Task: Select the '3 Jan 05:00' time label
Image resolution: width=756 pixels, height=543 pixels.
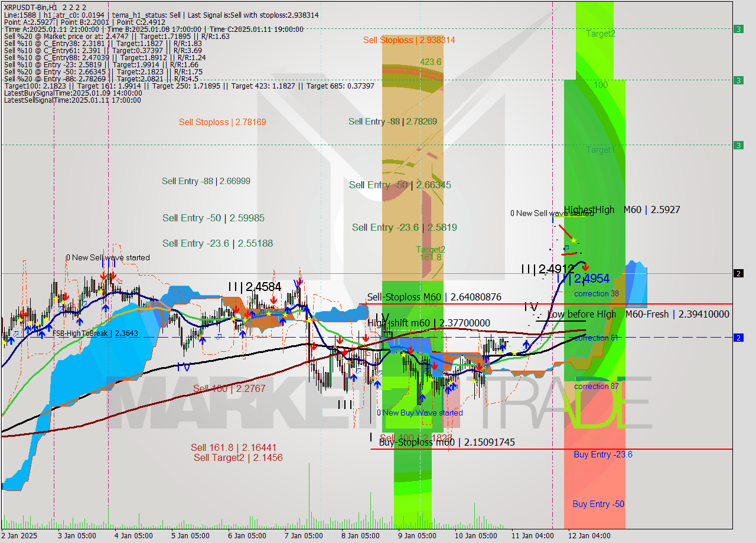Action: 77,536
